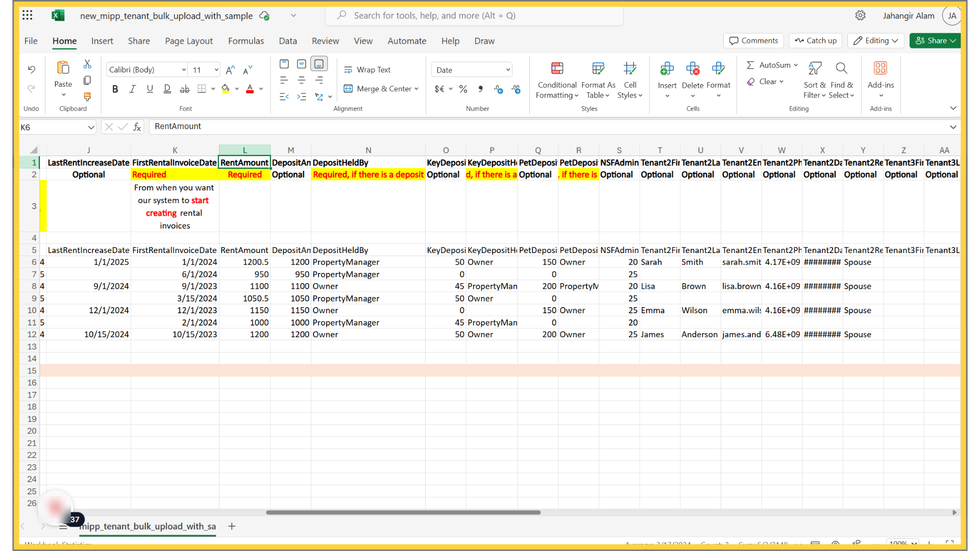Click the insert function fx icon
Image resolution: width=980 pixels, height=551 pixels.
pyautogui.click(x=137, y=127)
